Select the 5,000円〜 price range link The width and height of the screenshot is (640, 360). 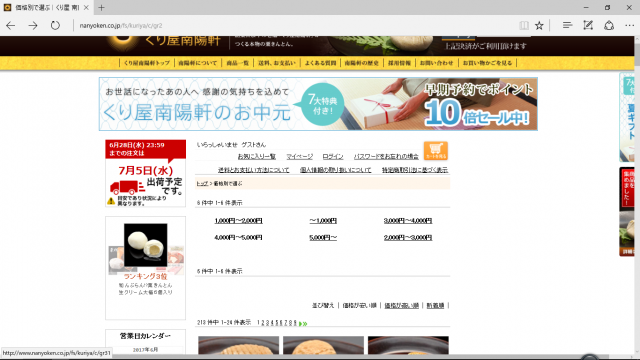click(x=323, y=238)
